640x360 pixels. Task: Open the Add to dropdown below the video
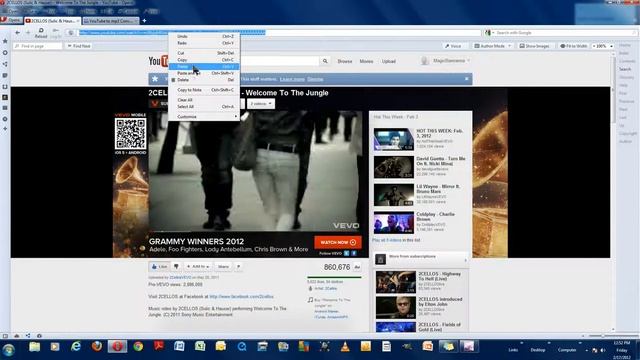[198, 267]
